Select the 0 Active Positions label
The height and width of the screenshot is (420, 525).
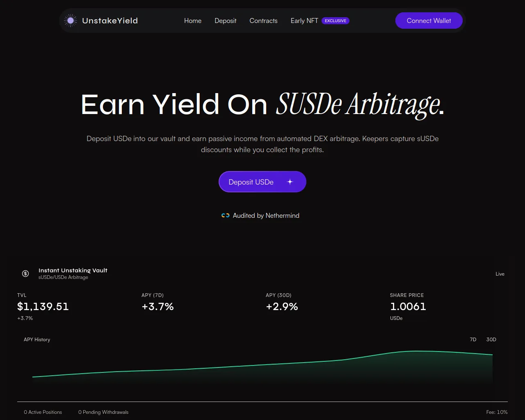43,412
